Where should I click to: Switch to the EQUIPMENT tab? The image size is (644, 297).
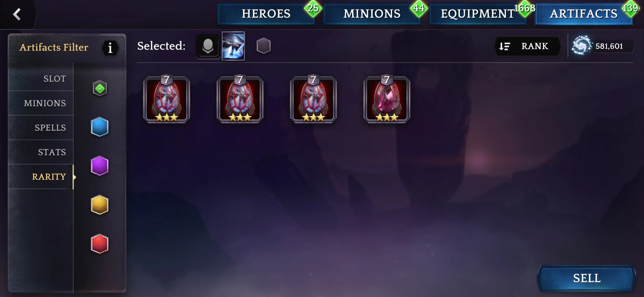tap(477, 14)
